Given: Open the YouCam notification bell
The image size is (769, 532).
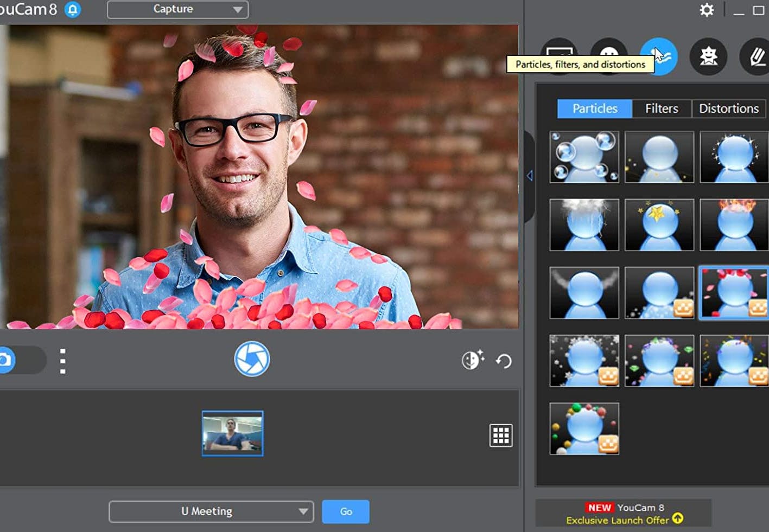Looking at the screenshot, I should tap(73, 10).
